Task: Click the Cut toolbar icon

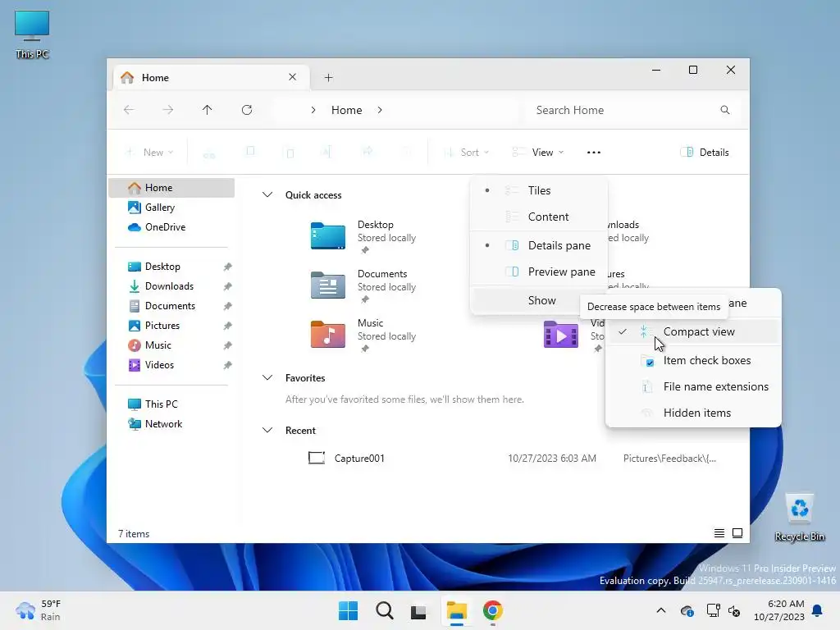Action: point(209,153)
